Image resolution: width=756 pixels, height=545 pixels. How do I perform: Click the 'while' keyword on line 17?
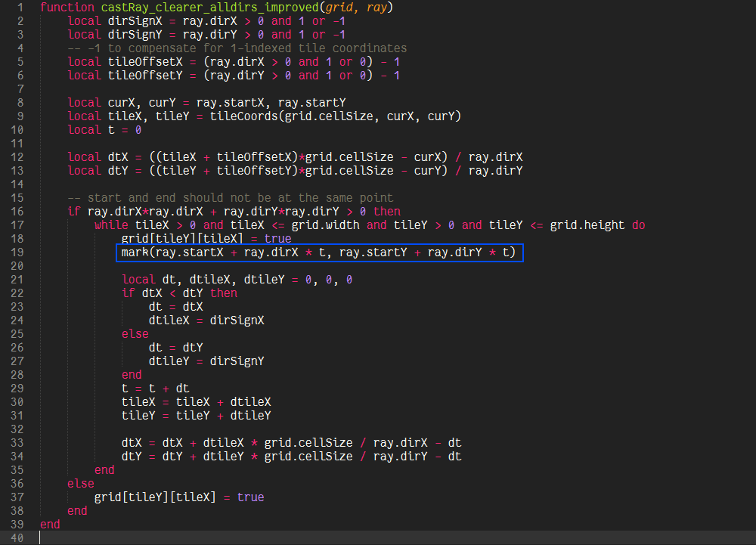click(x=111, y=225)
